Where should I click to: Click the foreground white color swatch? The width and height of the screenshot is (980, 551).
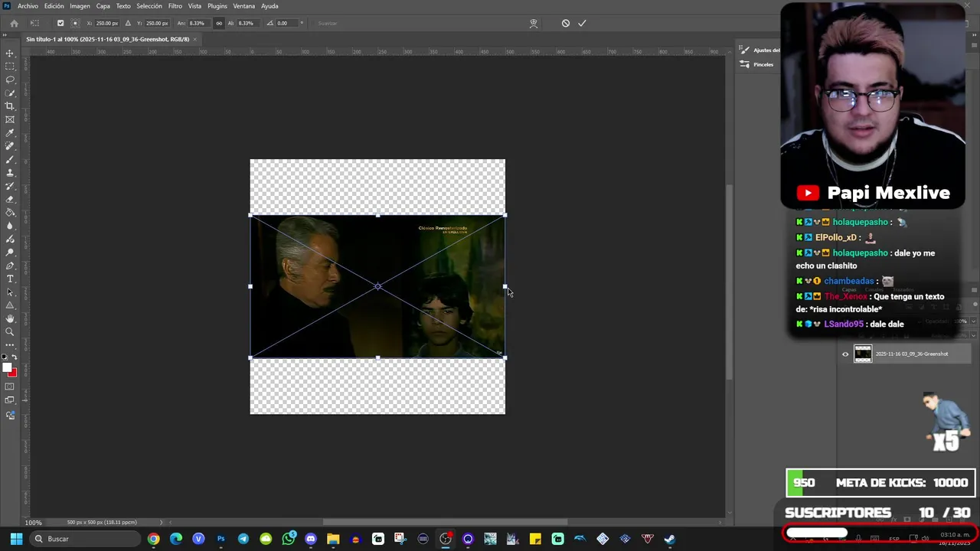tap(7, 367)
